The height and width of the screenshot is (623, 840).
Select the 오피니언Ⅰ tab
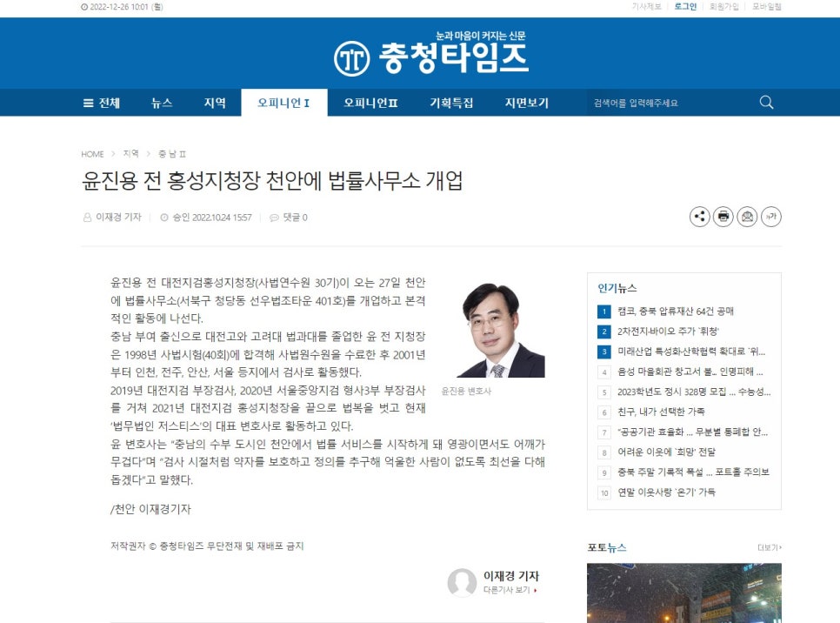coord(284,103)
